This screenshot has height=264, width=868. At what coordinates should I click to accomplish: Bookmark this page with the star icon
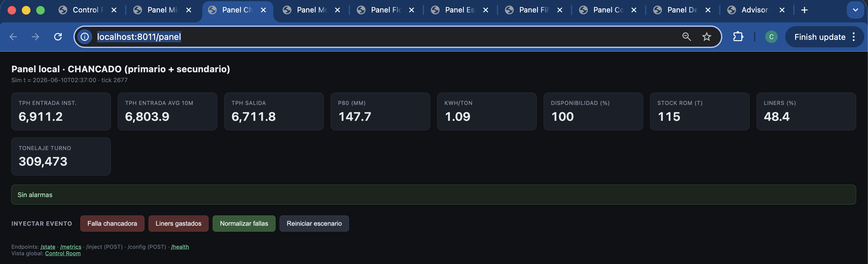707,37
